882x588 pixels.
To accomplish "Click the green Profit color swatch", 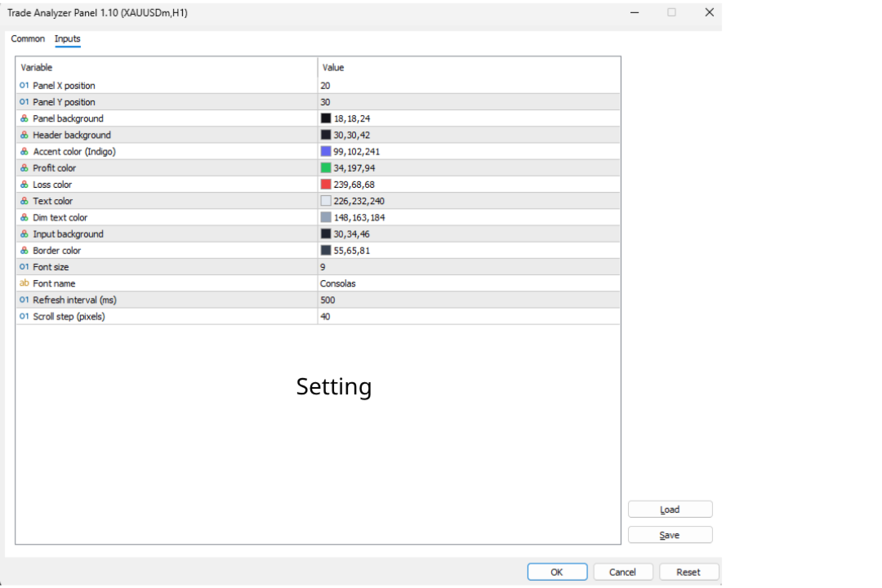I will click(x=326, y=168).
